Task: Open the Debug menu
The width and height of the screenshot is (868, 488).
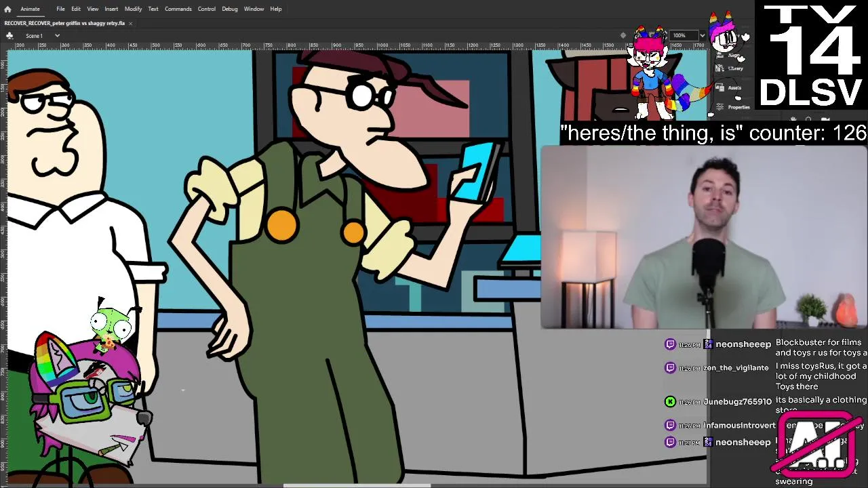Action: tap(230, 9)
